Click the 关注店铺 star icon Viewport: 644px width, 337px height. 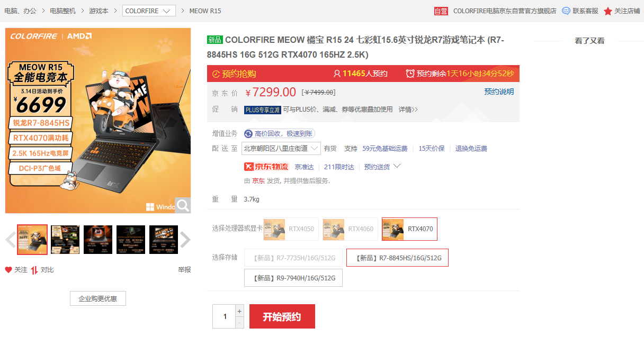point(608,11)
